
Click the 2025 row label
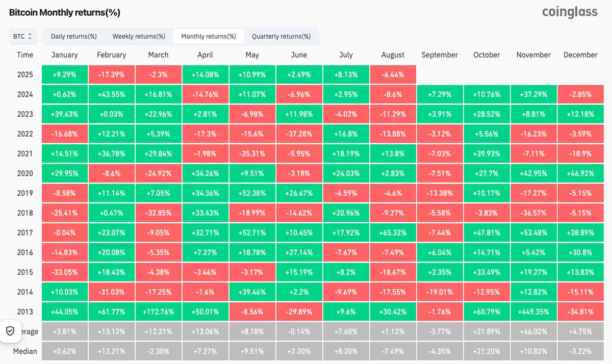25,74
